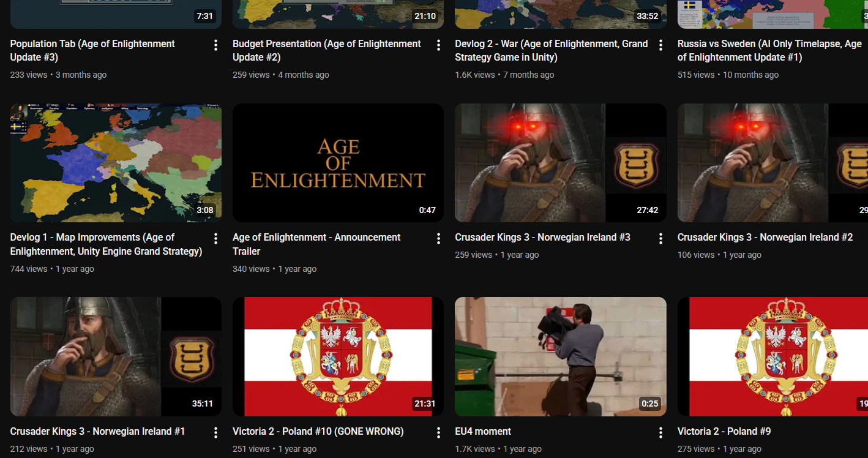Viewport: 868px width, 458px height.
Task: Open the title Budget Presentation (Age of Enlightenment Update #2)
Action: (x=327, y=50)
